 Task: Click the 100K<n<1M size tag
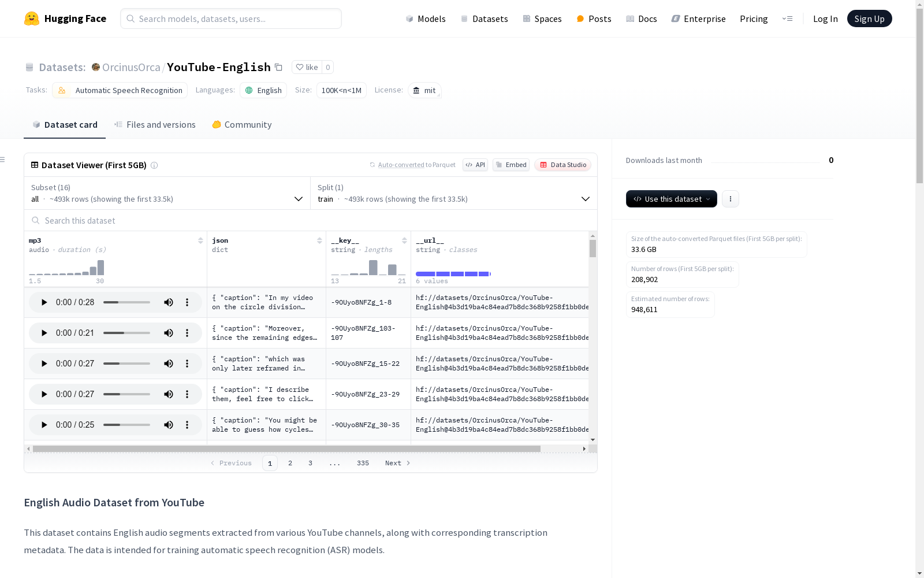(341, 90)
